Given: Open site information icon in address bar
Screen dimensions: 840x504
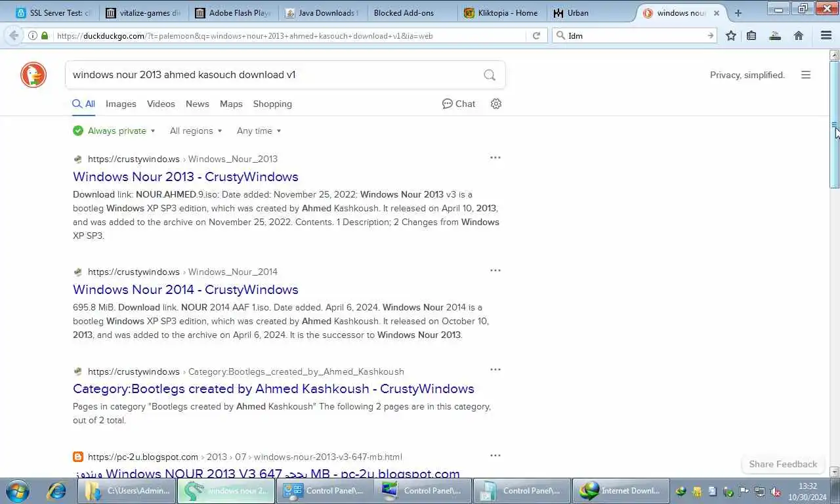Looking at the screenshot, I should (x=33, y=35).
